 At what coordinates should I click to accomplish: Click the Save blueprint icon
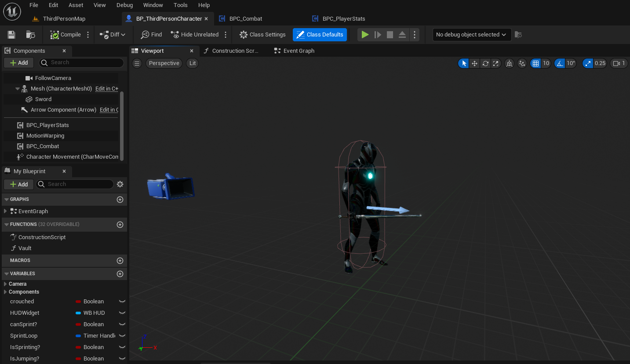point(12,35)
